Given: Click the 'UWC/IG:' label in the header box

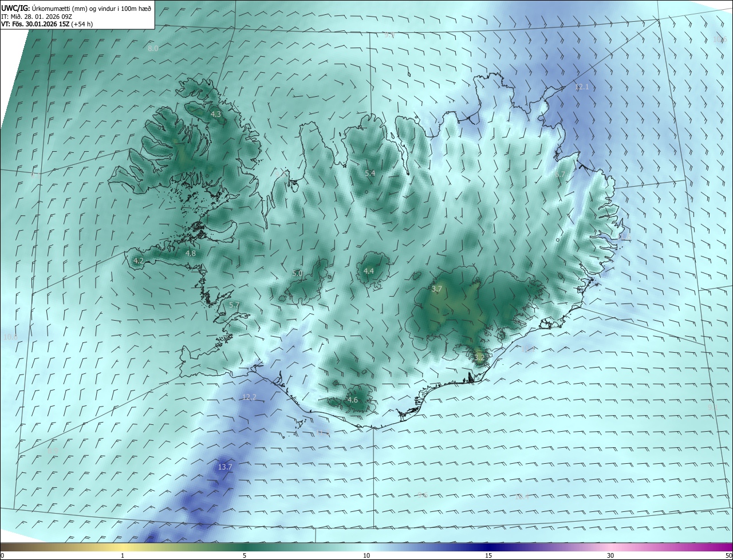Looking at the screenshot, I should point(16,9).
